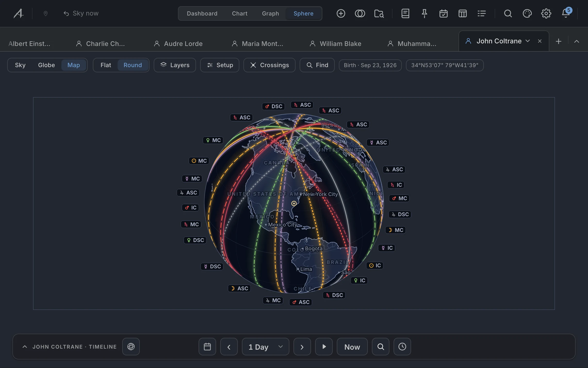Click the Now button in timeline
Screen dimensions: 588x368
point(352,347)
